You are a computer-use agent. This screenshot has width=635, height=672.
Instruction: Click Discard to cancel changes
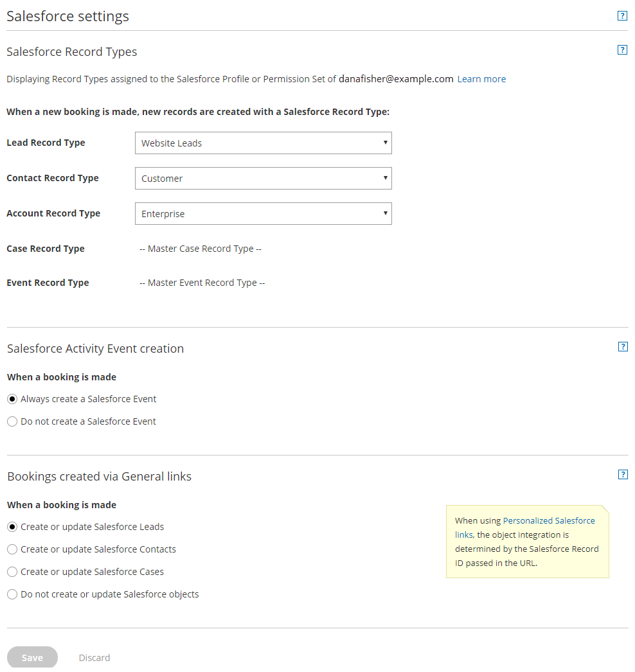pos(94,658)
